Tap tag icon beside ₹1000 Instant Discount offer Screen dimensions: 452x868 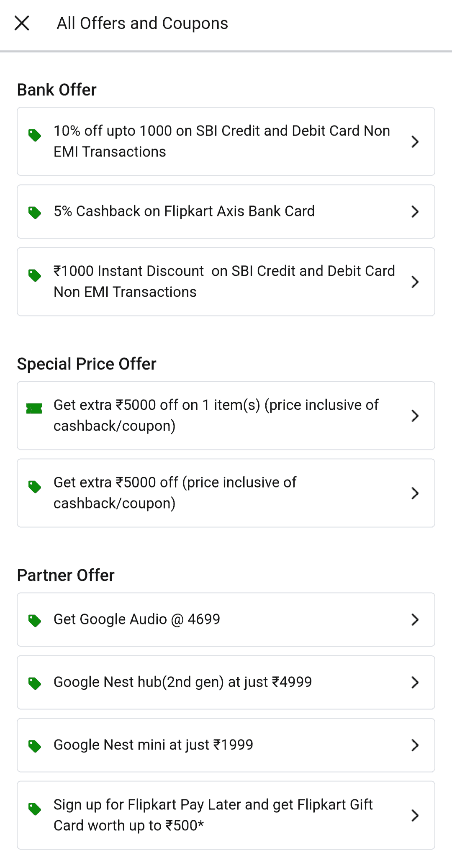click(35, 275)
